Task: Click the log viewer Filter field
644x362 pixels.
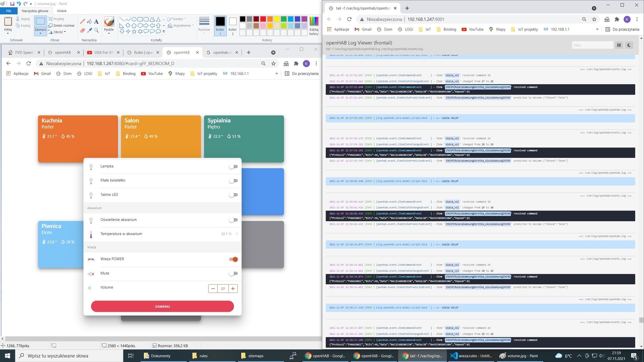Action: [x=592, y=45]
